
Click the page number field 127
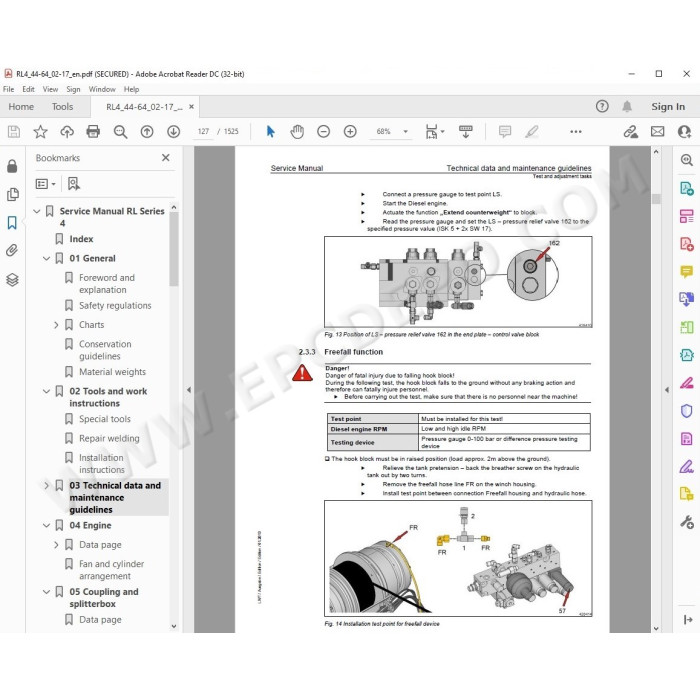coord(203,132)
